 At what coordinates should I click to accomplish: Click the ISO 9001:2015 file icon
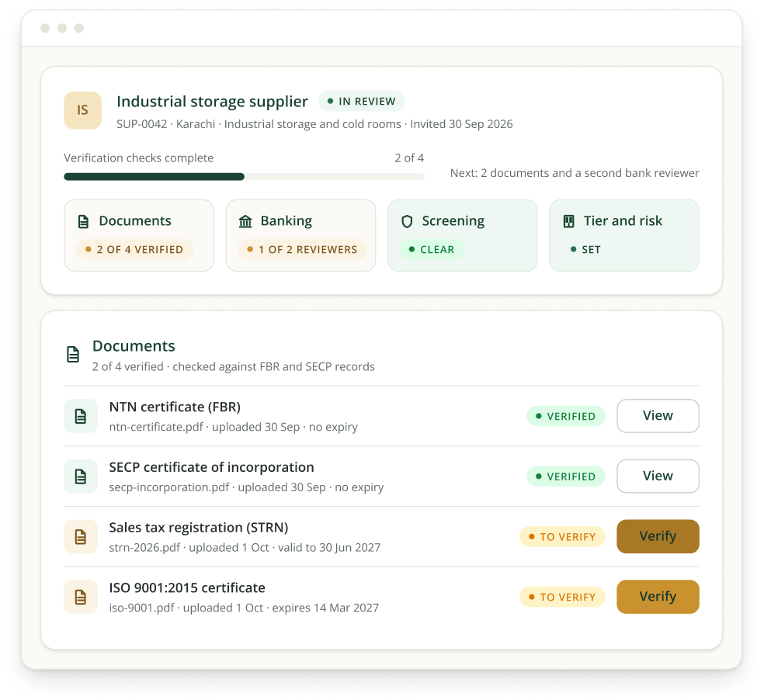tap(81, 597)
